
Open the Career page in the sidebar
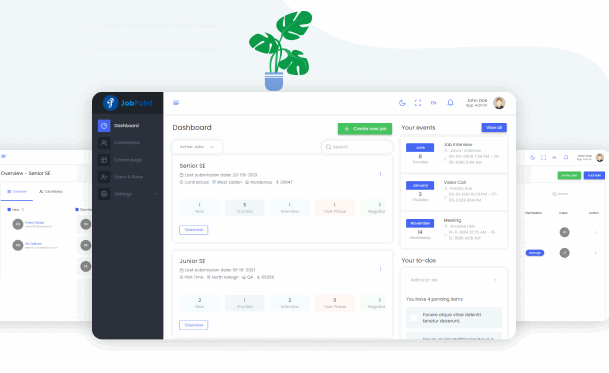[128, 160]
